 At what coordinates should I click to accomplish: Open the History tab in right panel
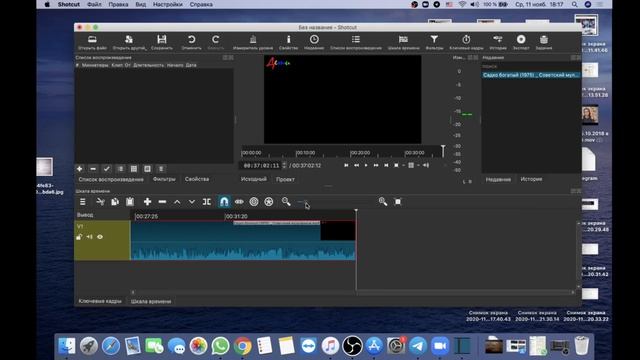531,179
